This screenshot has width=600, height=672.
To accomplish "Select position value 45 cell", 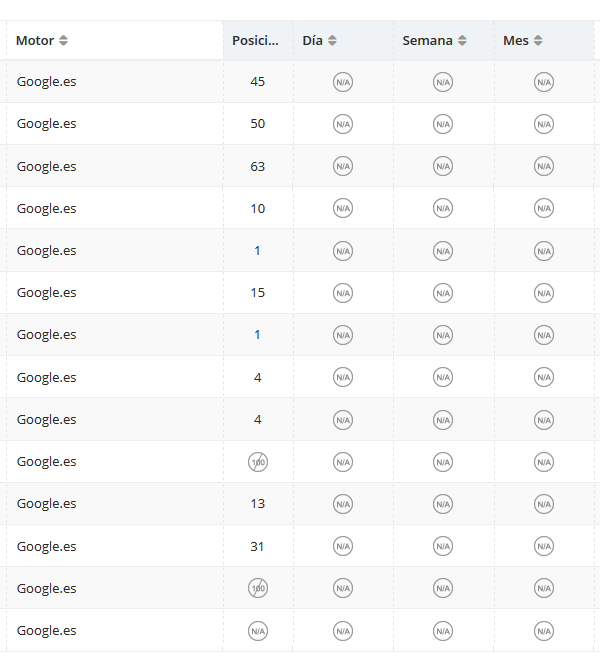I will click(x=258, y=81).
